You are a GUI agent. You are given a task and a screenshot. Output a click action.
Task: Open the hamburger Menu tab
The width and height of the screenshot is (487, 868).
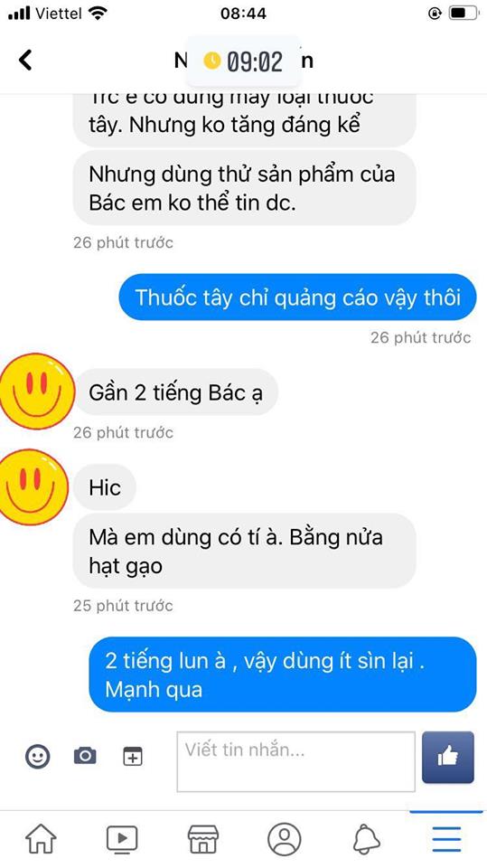[446, 839]
